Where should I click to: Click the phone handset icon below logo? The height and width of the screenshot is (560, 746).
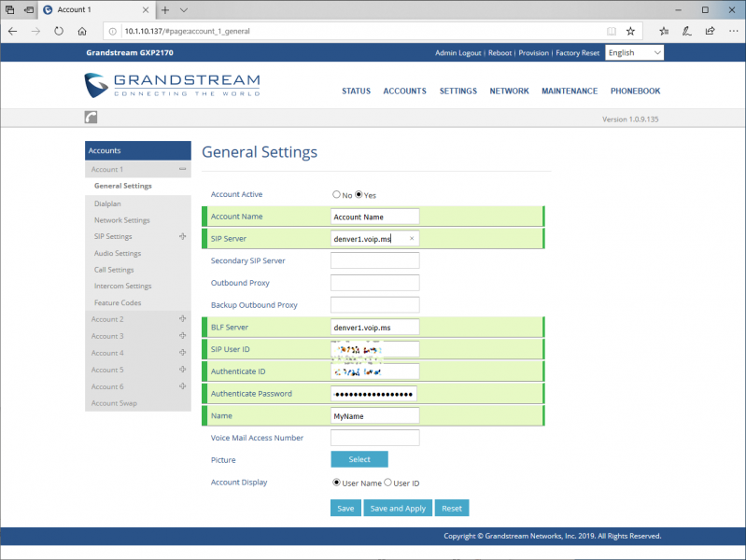91,117
